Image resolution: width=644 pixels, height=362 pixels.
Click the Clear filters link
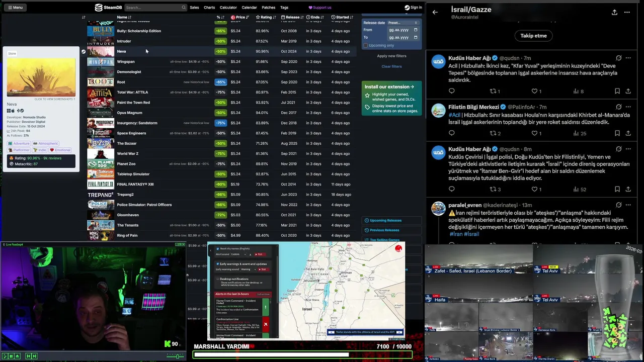(x=391, y=66)
